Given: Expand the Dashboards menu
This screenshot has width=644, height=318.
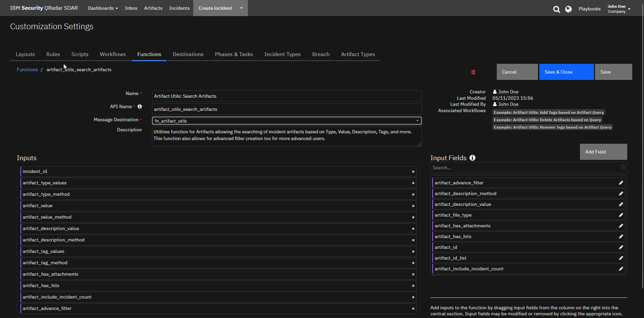Looking at the screenshot, I should [x=103, y=8].
